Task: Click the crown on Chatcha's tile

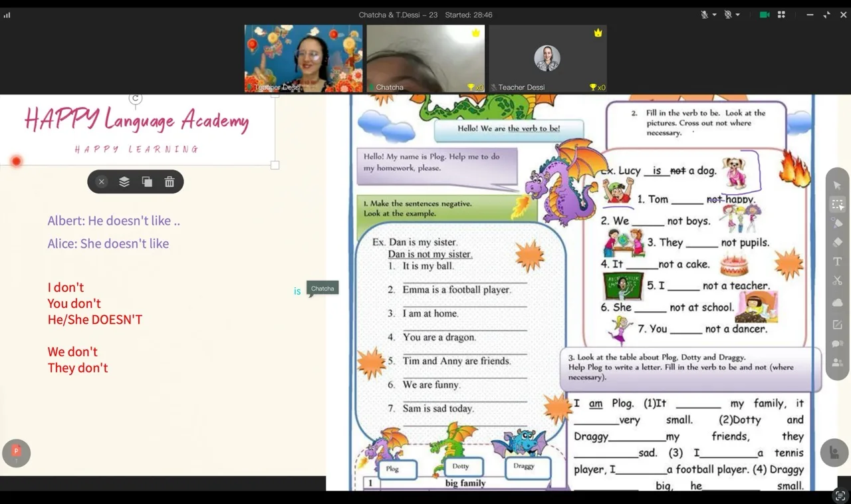Action: [x=476, y=33]
